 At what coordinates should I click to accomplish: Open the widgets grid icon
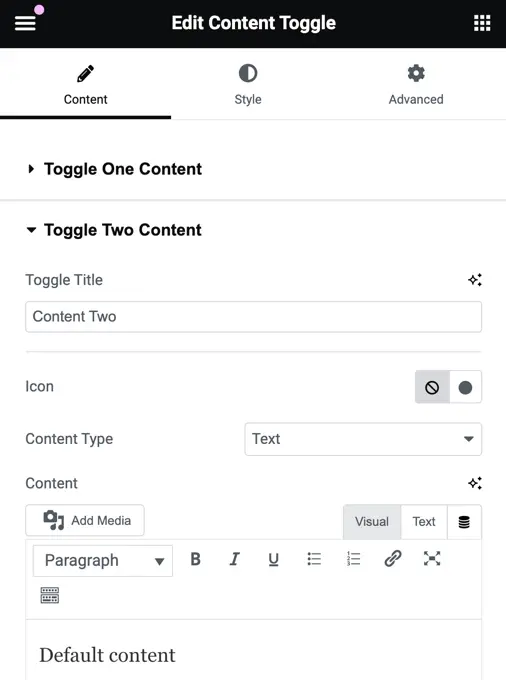(x=482, y=23)
